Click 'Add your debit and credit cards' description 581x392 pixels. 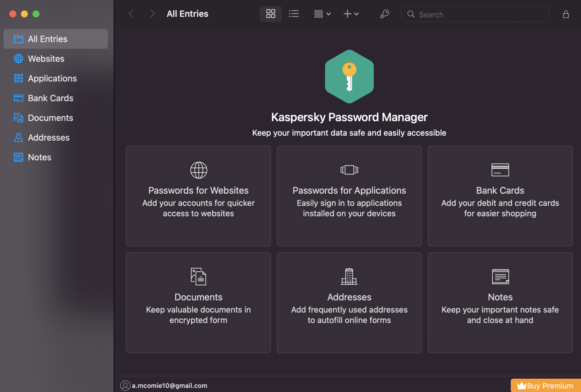[500, 208]
